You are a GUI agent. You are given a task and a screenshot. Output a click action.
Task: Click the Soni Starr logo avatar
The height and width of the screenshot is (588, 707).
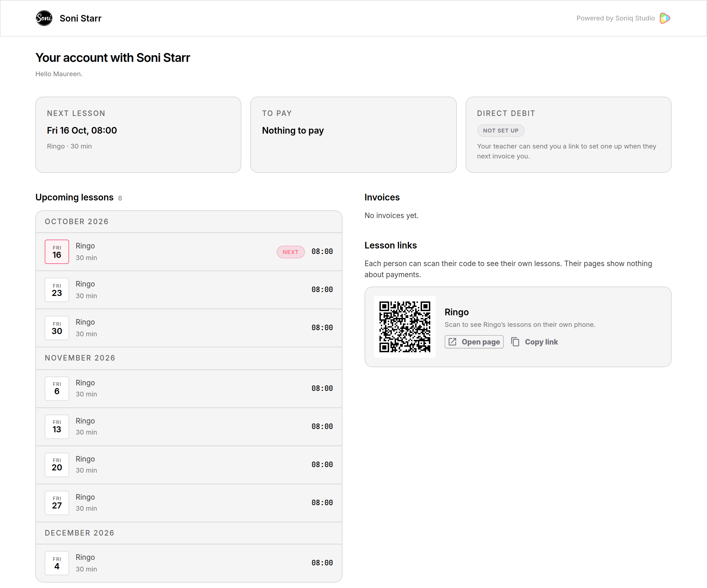pos(44,18)
